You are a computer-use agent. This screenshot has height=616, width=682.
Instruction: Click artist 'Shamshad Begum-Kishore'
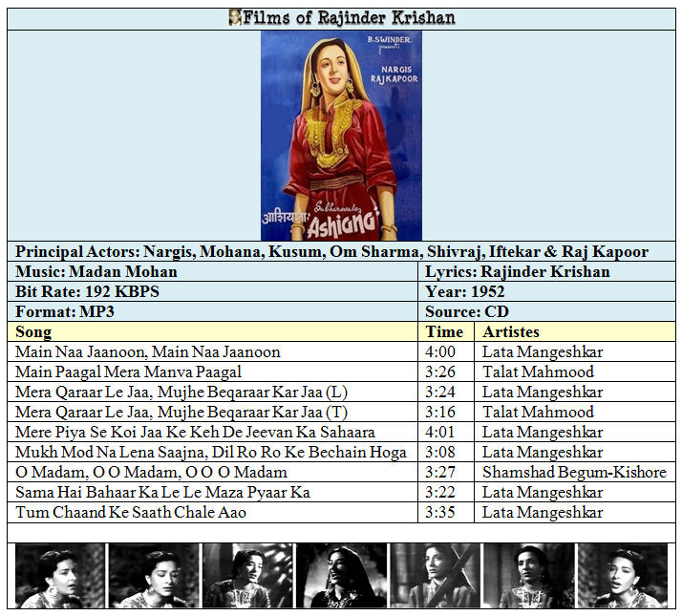[575, 472]
